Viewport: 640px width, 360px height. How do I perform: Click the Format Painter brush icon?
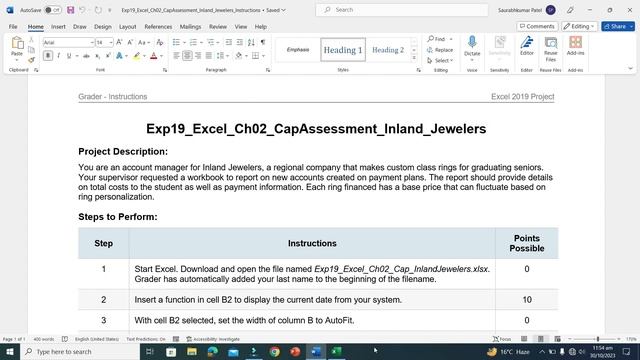[x=31, y=60]
